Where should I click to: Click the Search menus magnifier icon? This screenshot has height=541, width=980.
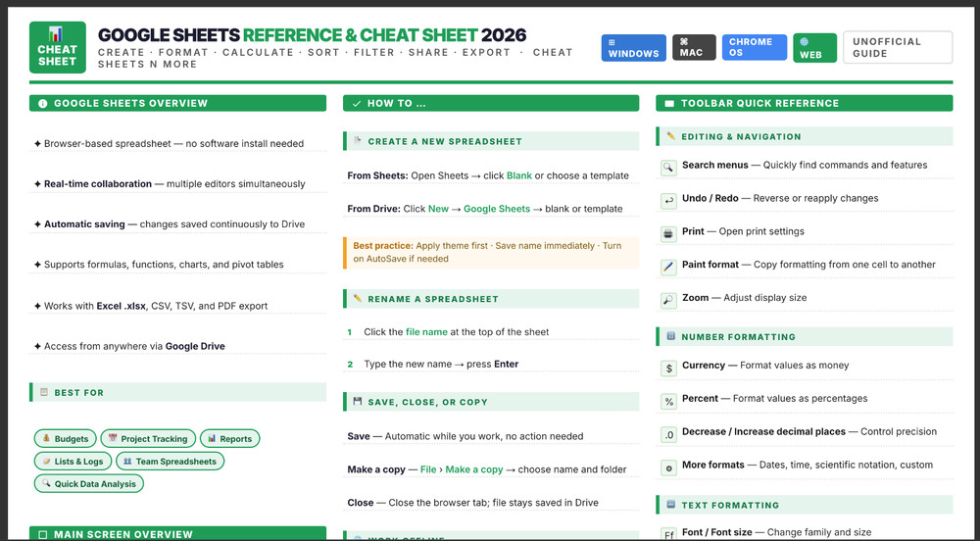tap(668, 168)
